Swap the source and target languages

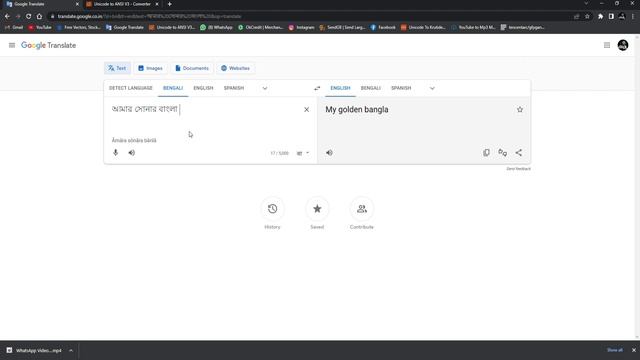(317, 88)
